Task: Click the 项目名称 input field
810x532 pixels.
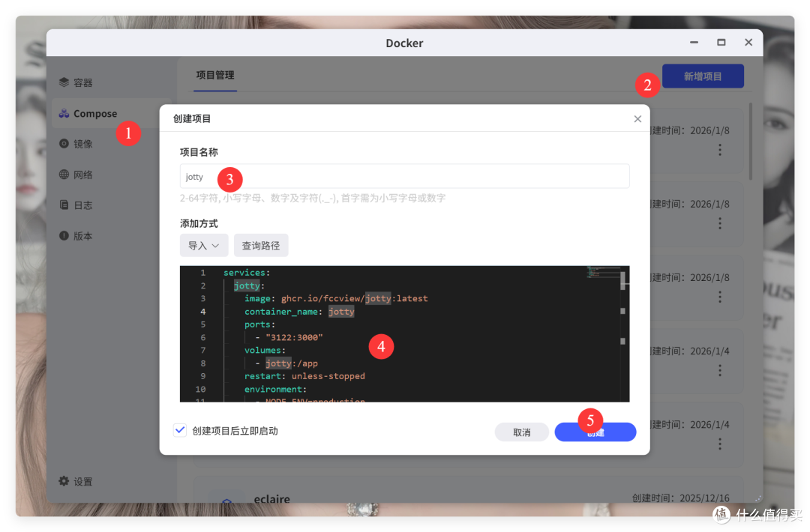Action: click(x=404, y=177)
